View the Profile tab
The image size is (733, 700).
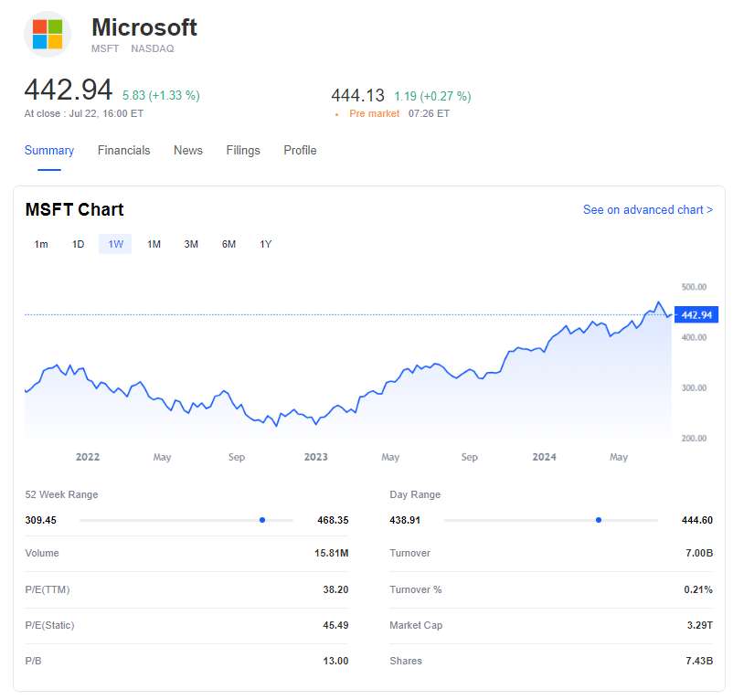point(300,151)
